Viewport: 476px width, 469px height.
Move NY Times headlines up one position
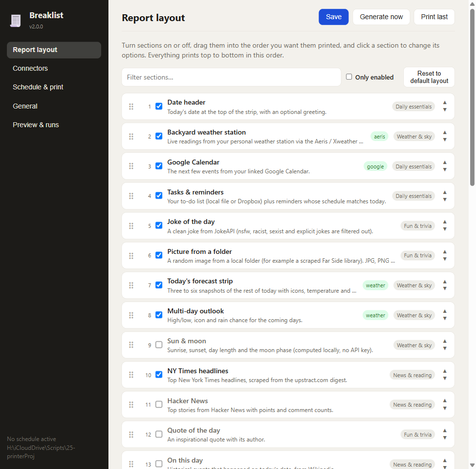coord(445,371)
